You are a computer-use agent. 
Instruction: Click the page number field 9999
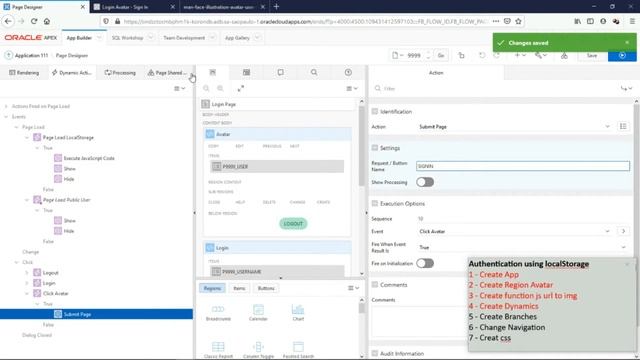point(414,56)
